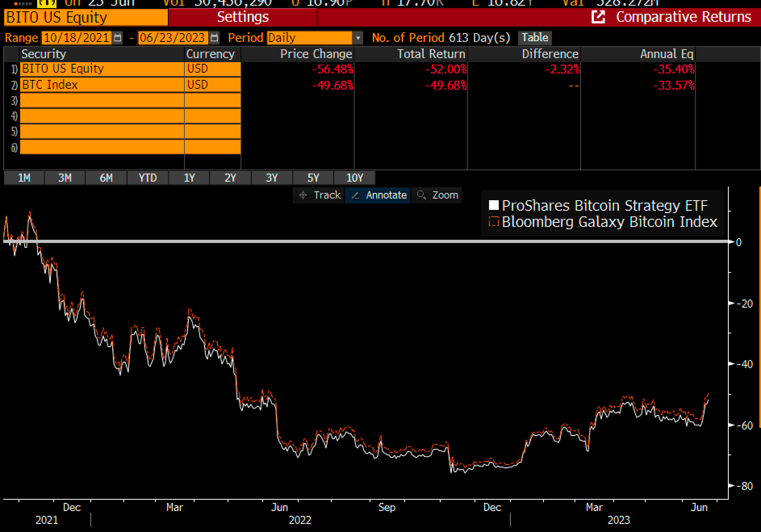Open the calendar picker beside the 10/18/2021 date
The height and width of the screenshot is (532, 761).
click(x=117, y=38)
